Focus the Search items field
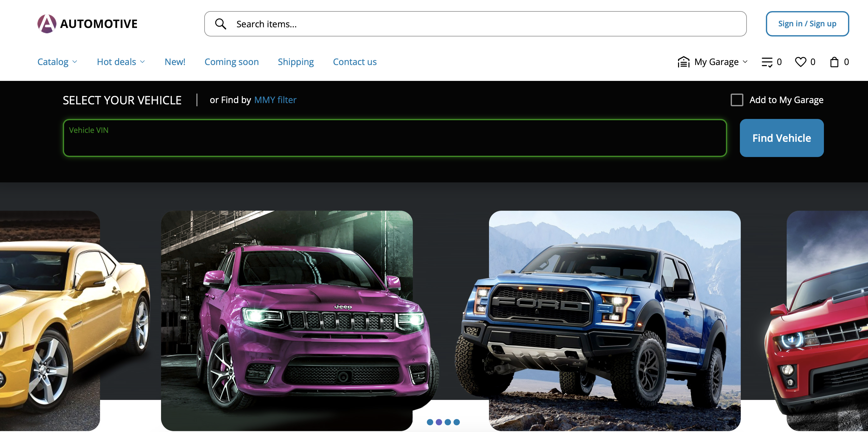 [475, 24]
